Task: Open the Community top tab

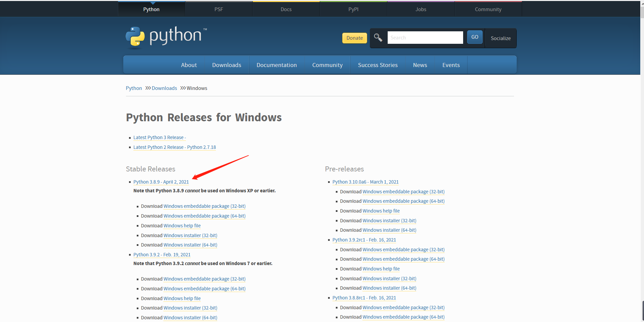Action: 488,9
